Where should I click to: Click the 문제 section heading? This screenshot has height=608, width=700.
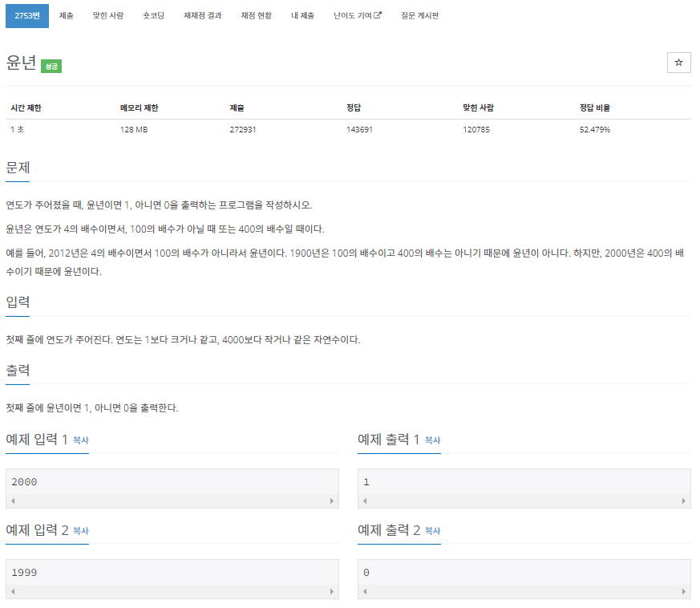point(18,168)
